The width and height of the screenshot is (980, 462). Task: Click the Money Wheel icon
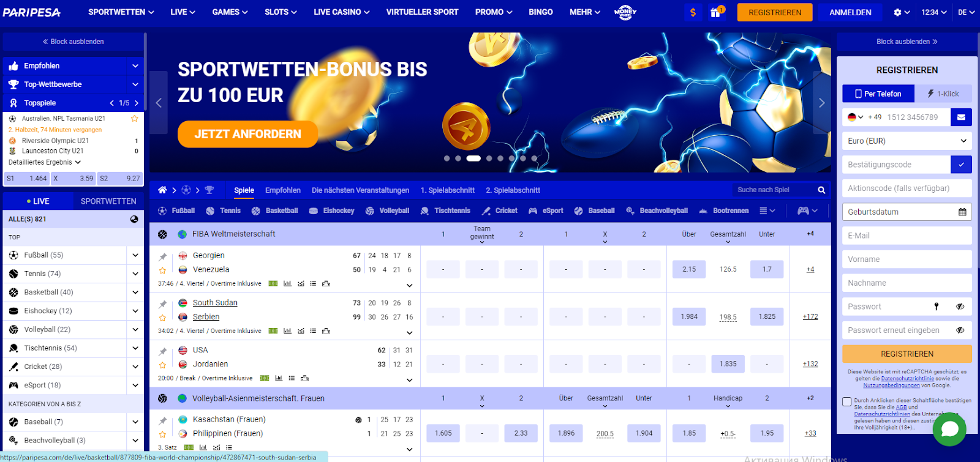click(625, 12)
